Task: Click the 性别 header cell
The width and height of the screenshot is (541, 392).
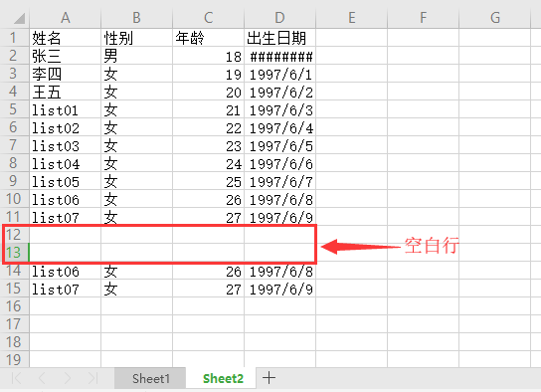Action: [x=136, y=37]
